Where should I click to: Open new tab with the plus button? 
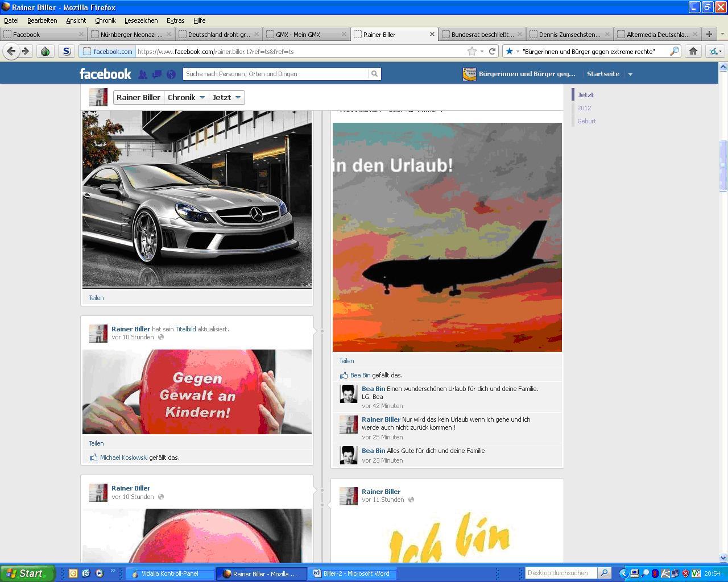[709, 34]
